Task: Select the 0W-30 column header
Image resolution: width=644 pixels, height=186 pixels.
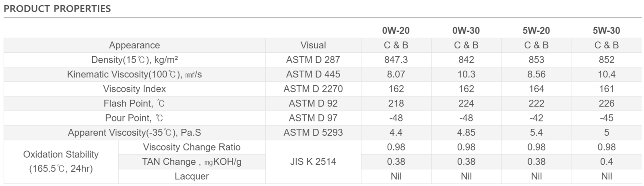Action: coord(466,31)
